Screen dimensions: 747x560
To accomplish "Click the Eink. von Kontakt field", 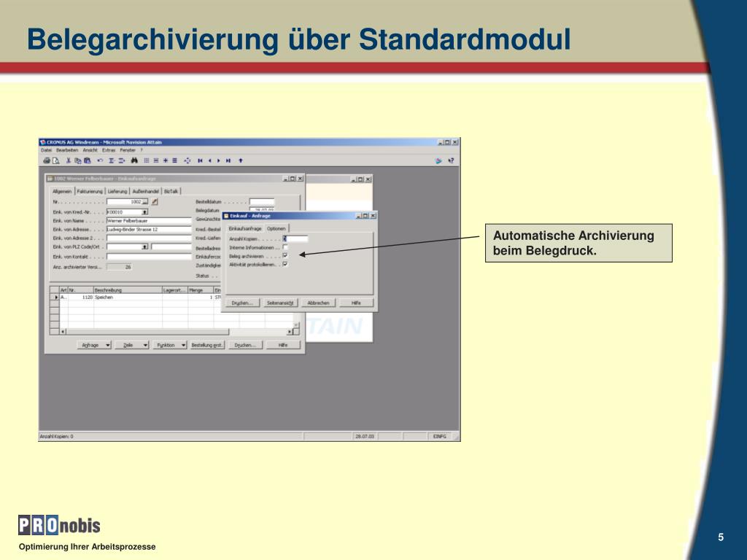I will pos(149,257).
